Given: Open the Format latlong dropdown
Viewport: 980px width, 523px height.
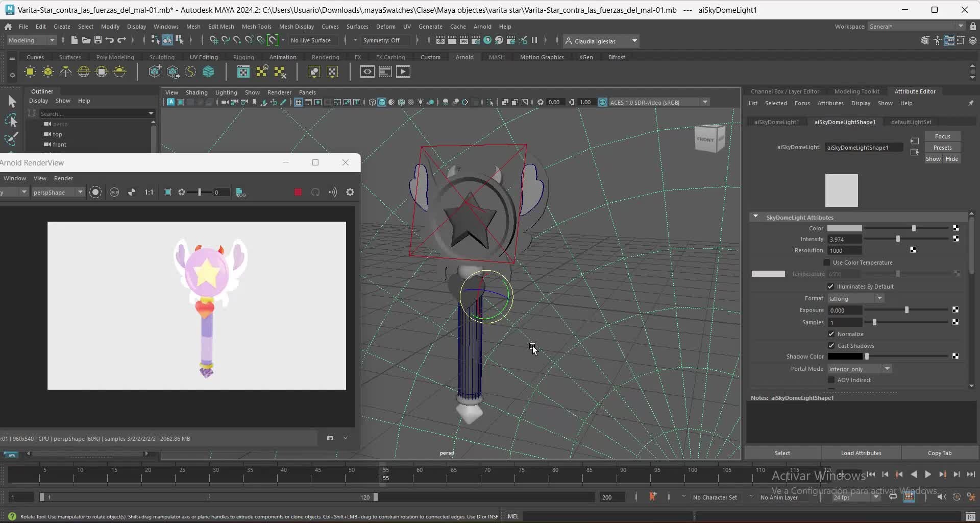Looking at the screenshot, I should tap(855, 299).
